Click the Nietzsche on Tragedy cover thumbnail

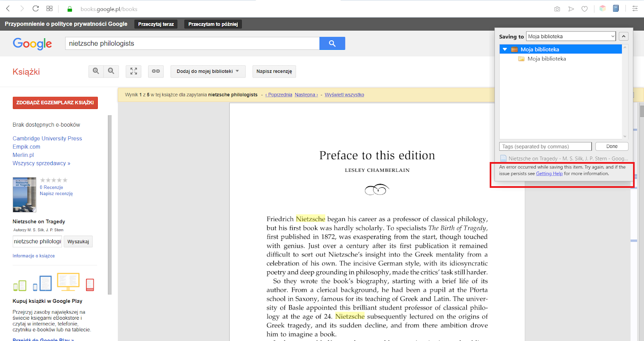click(25, 195)
